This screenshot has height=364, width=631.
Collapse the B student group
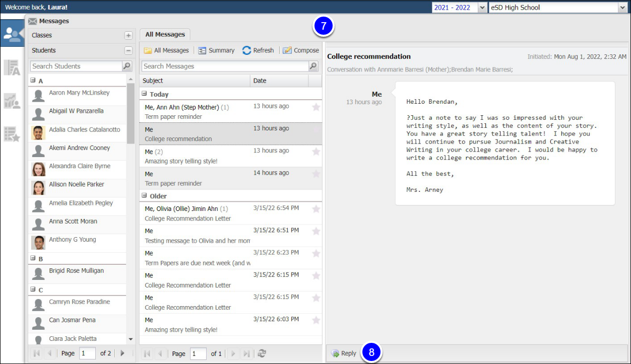(x=33, y=258)
